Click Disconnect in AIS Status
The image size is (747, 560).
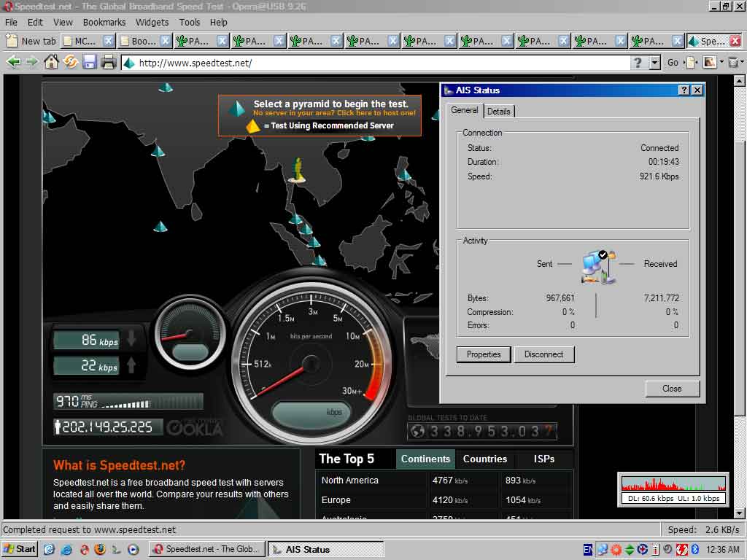544,354
